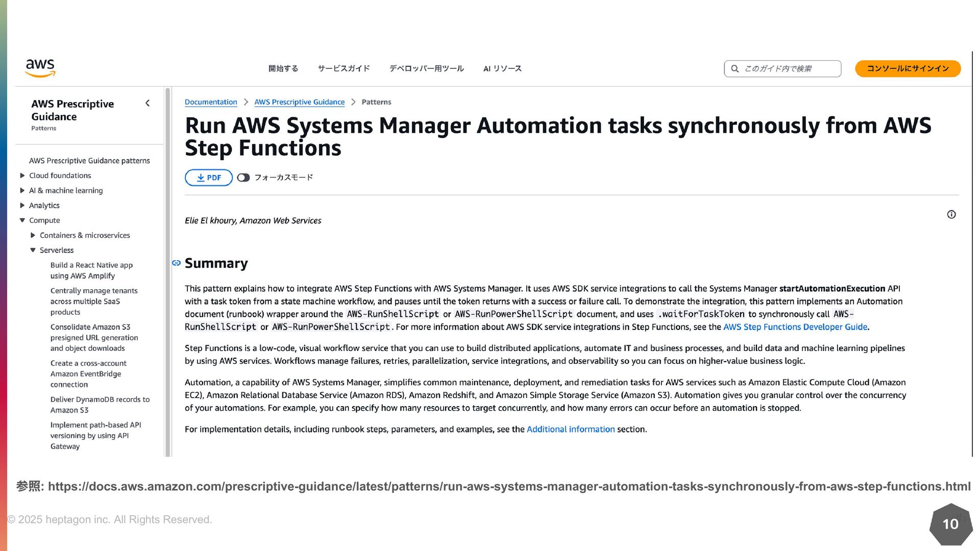Toggle フォーカスモード switch
Image resolution: width=980 pixels, height=551 pixels.
tap(243, 178)
